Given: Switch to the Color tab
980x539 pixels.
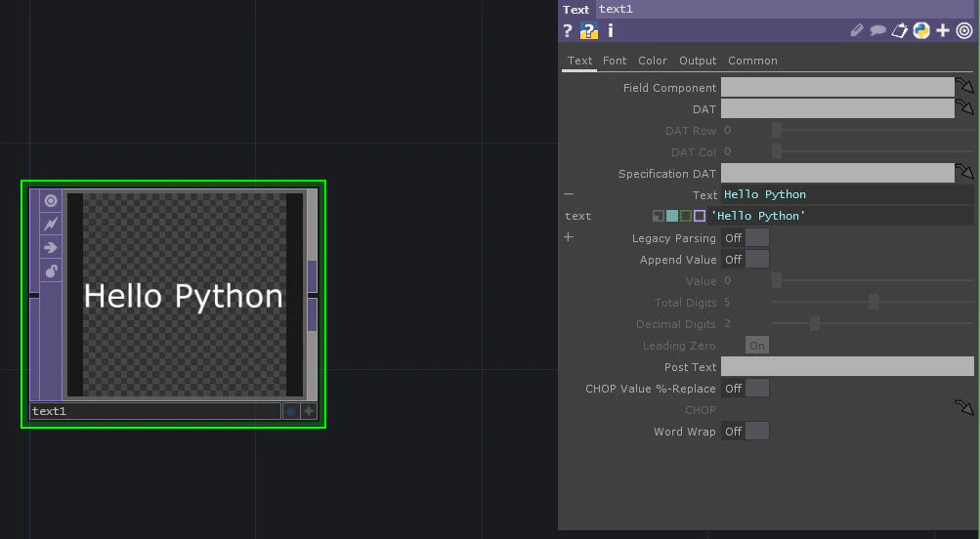Looking at the screenshot, I should coord(653,61).
